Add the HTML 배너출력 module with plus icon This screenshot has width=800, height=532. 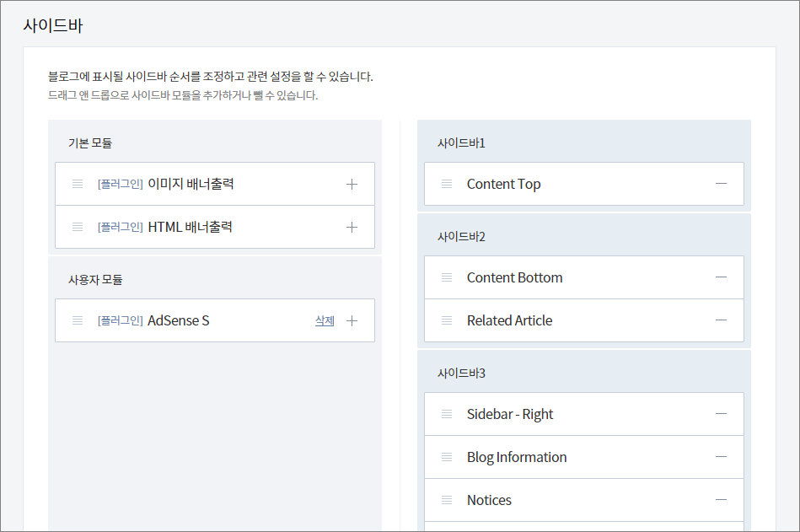tap(352, 227)
